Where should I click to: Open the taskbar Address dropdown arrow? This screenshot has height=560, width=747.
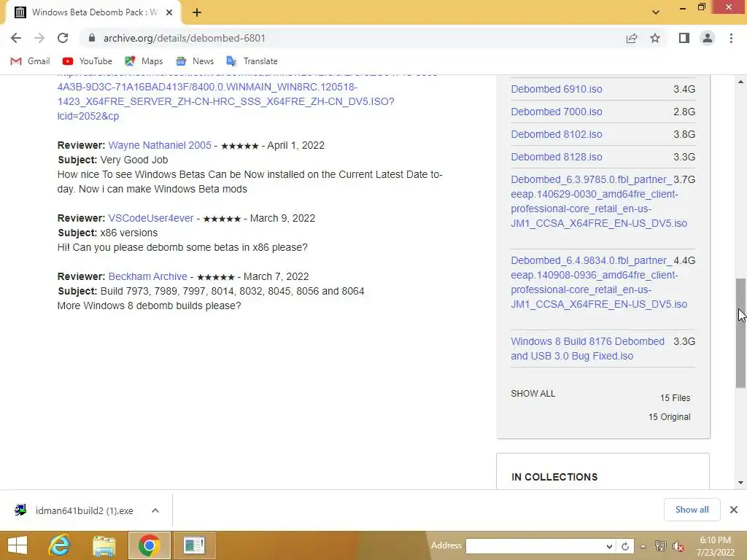[x=609, y=546]
